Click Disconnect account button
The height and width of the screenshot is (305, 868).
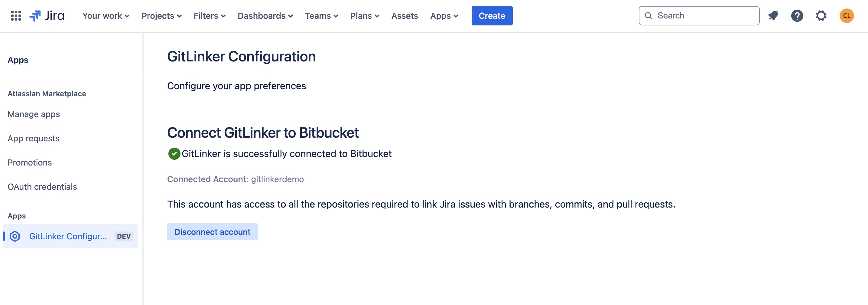point(212,232)
